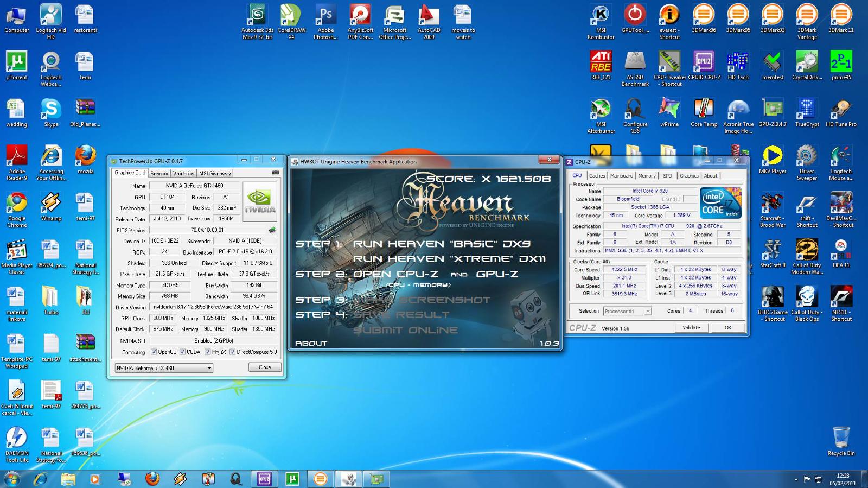Open the About tab in CPU-Z

point(711,176)
